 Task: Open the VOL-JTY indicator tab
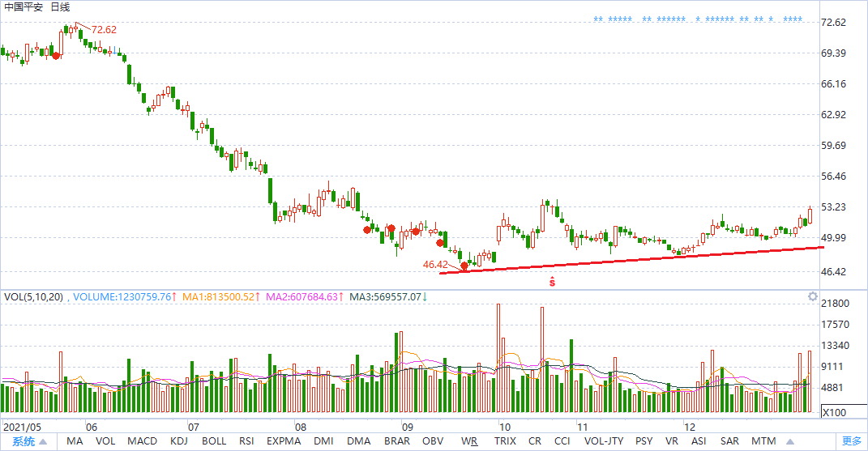(x=604, y=441)
